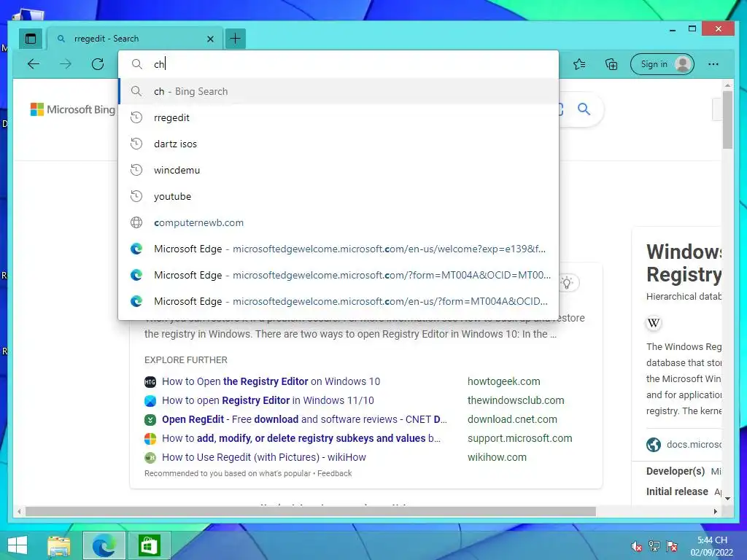Viewport: 747px width, 560px height.
Task: Select the wincdemu history suggestion
Action: tap(338, 170)
